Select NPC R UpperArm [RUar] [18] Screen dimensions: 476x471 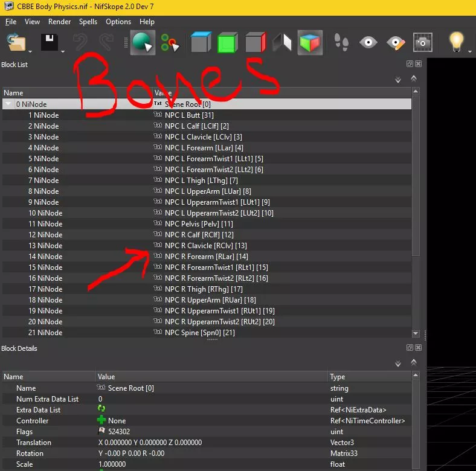210,300
